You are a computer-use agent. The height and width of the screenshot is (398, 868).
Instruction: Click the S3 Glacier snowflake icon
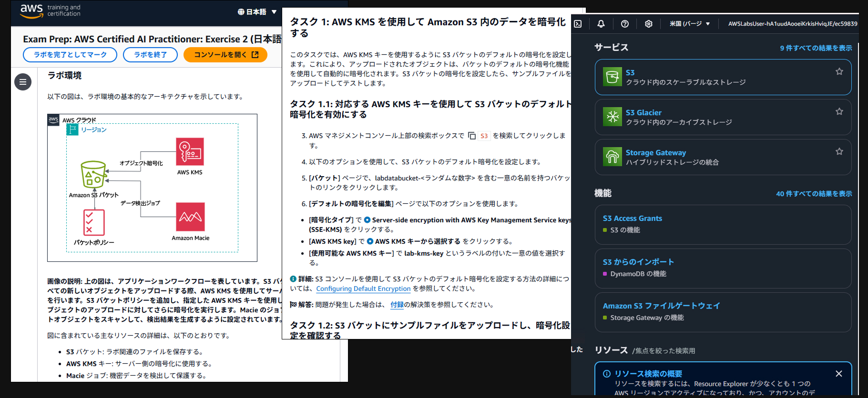613,117
